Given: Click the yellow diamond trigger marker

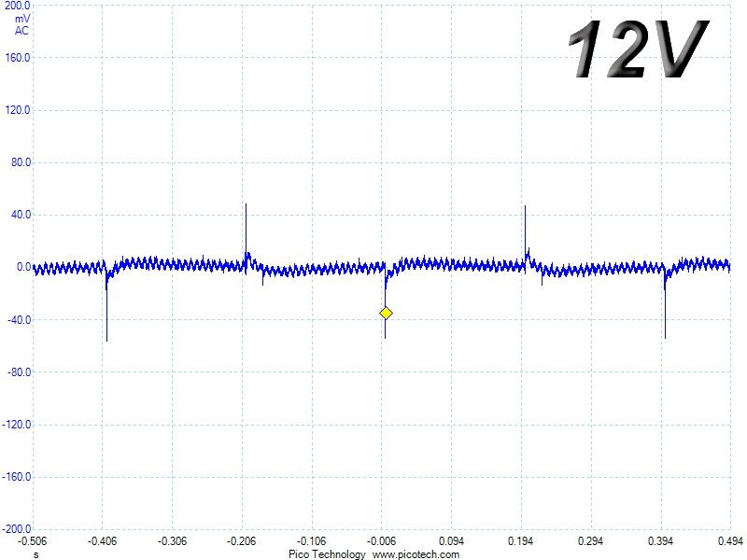Looking at the screenshot, I should (x=386, y=313).
